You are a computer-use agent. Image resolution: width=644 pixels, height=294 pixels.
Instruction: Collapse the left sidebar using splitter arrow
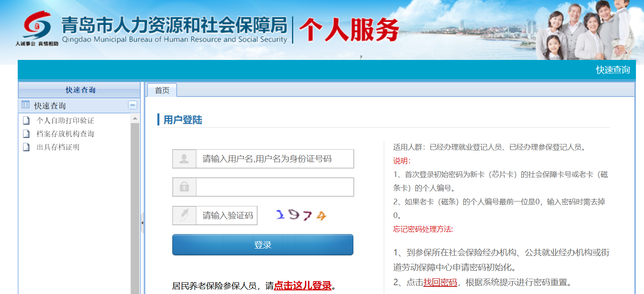(x=142, y=222)
